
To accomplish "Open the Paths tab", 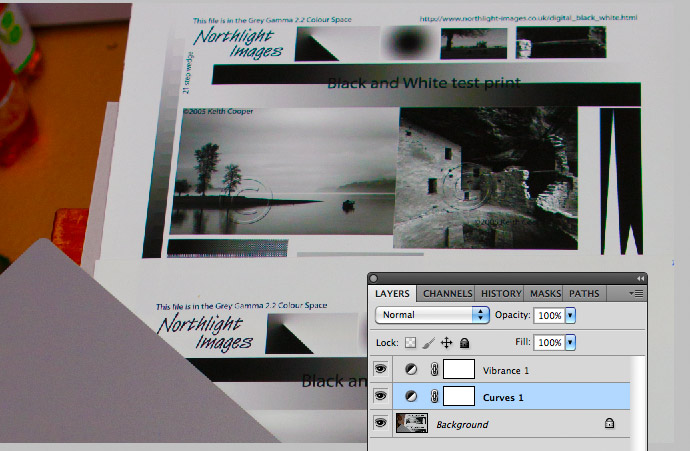I will tap(584, 293).
